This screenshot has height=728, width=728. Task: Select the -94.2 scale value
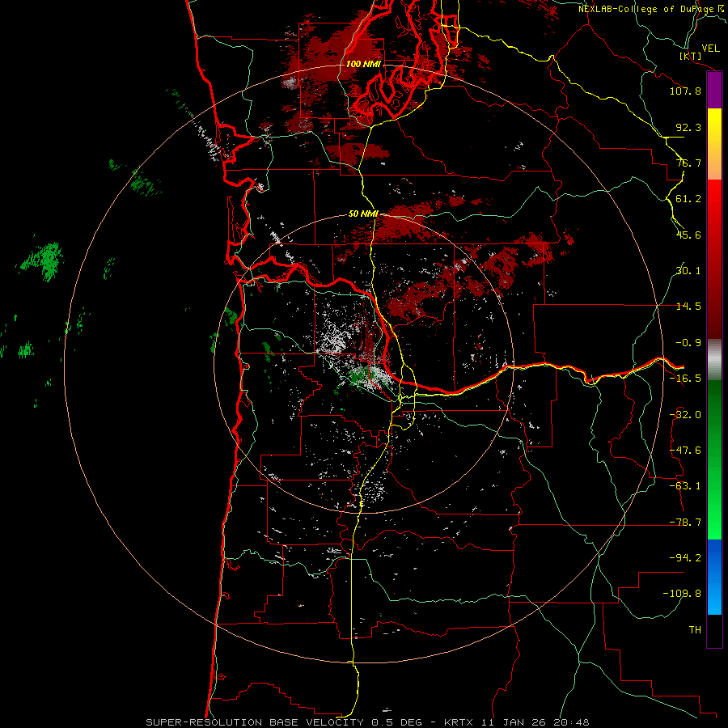(x=685, y=558)
